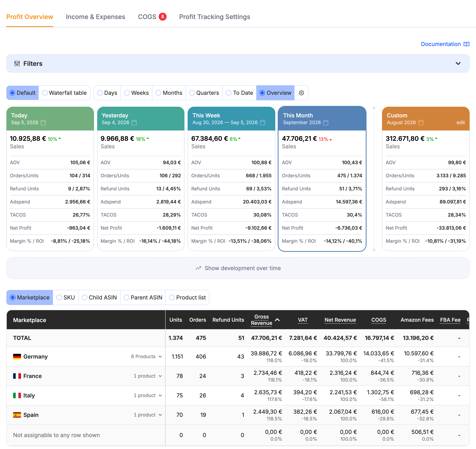Click the COGS red badge with 8
Screen dimensions: 476x449
(163, 16)
